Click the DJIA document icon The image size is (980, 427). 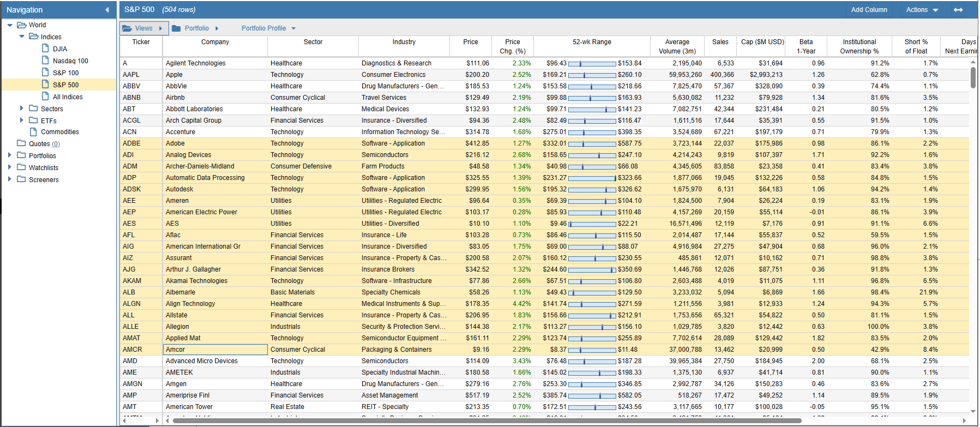(x=46, y=49)
